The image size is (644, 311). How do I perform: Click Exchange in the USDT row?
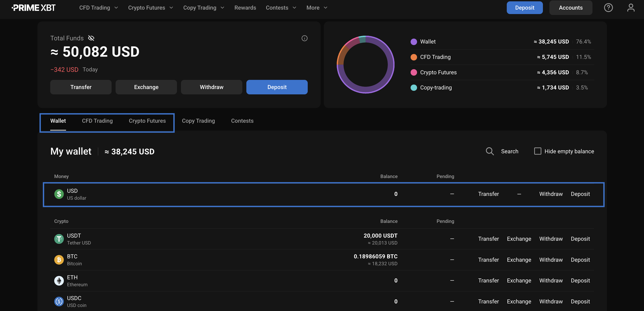click(x=519, y=239)
